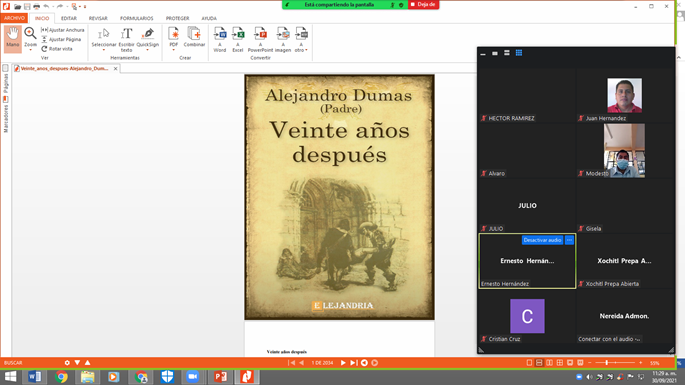This screenshot has width=685, height=385.
Task: Select continuous page layout in status bar
Action: click(539, 363)
